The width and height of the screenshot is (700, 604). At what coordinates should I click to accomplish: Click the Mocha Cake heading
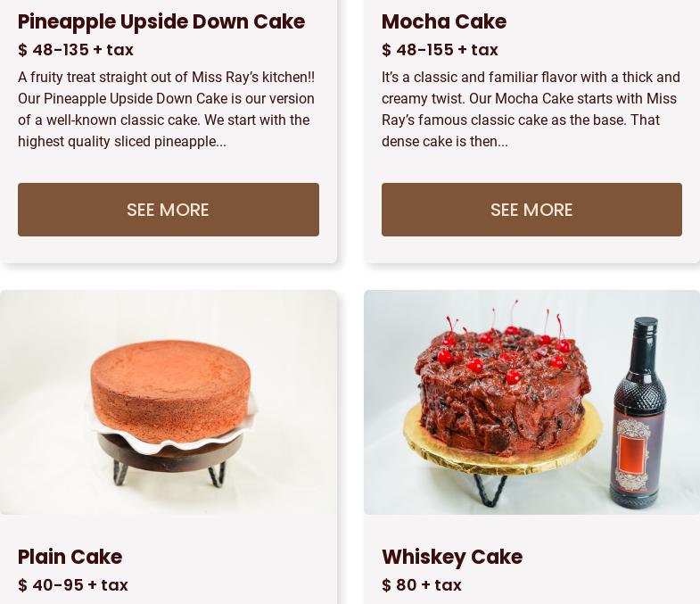(x=444, y=21)
